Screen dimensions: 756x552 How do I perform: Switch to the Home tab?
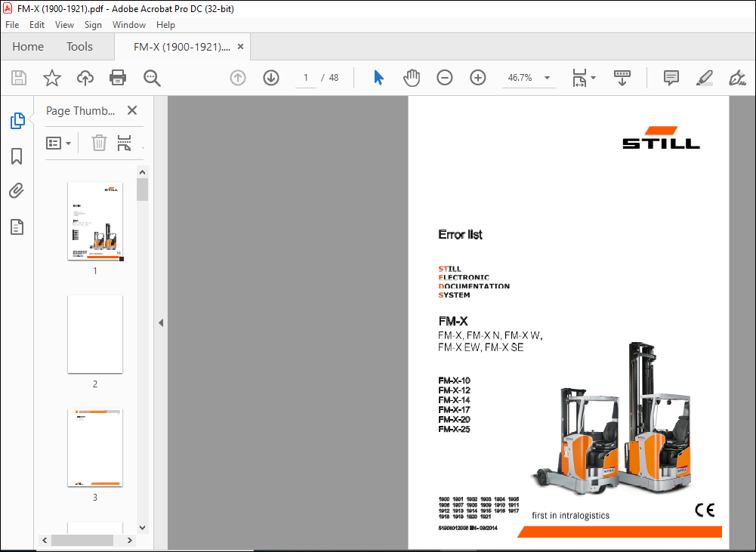coord(28,47)
